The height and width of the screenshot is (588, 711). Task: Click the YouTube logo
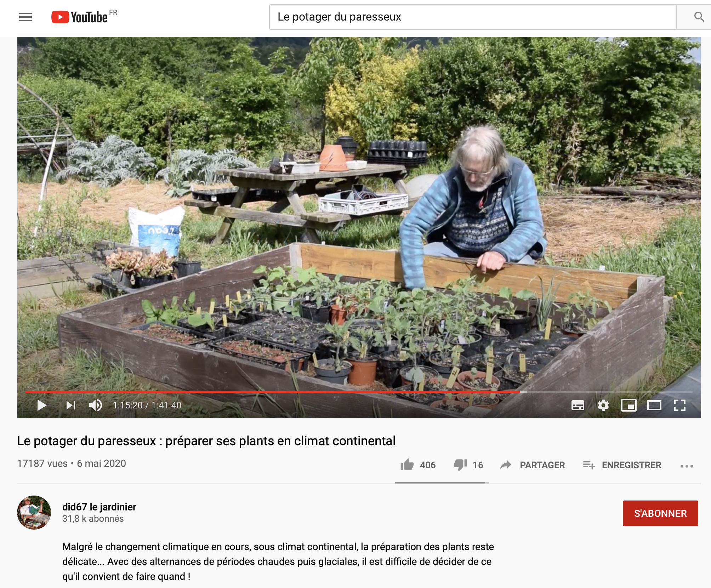tap(80, 17)
